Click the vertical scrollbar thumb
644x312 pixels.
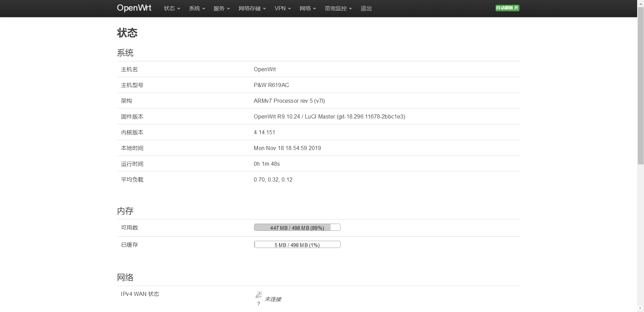(x=640, y=86)
